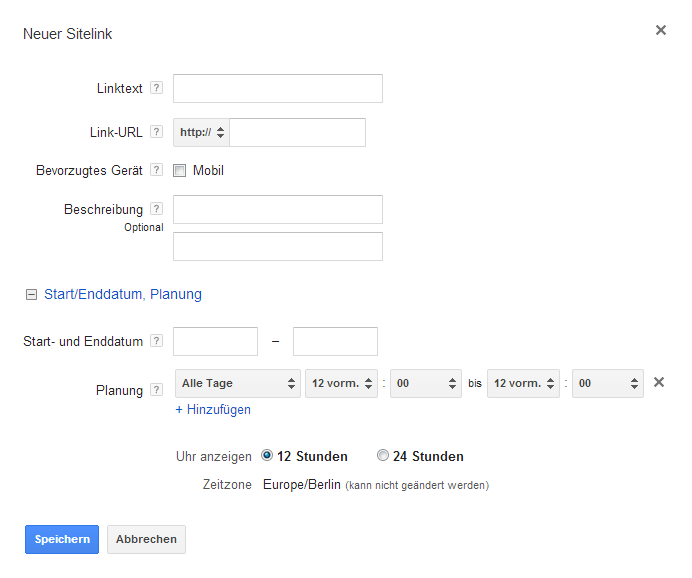This screenshot has height=578, width=692.
Task: Enable the Mobil checkbox
Action: pos(180,171)
